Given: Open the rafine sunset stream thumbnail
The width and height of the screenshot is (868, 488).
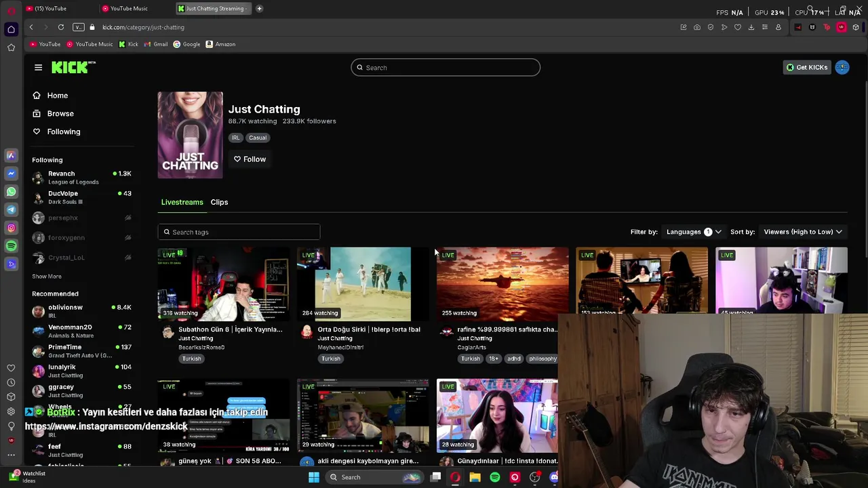Looking at the screenshot, I should point(502,284).
